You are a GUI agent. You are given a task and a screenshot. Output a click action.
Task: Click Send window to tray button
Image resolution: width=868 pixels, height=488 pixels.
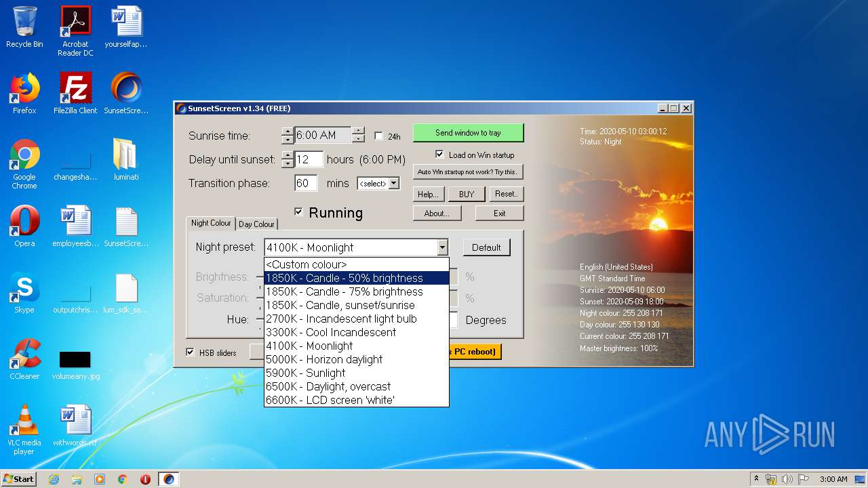tap(468, 133)
